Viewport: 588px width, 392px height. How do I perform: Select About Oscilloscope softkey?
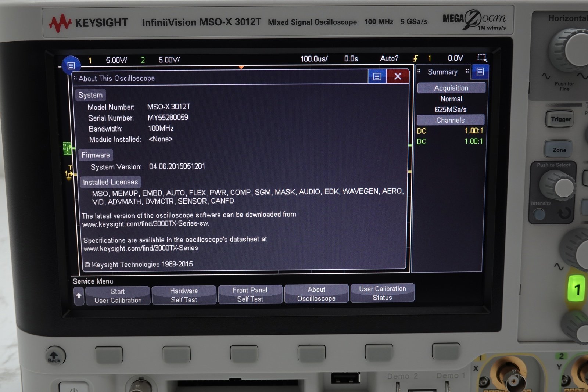click(316, 294)
